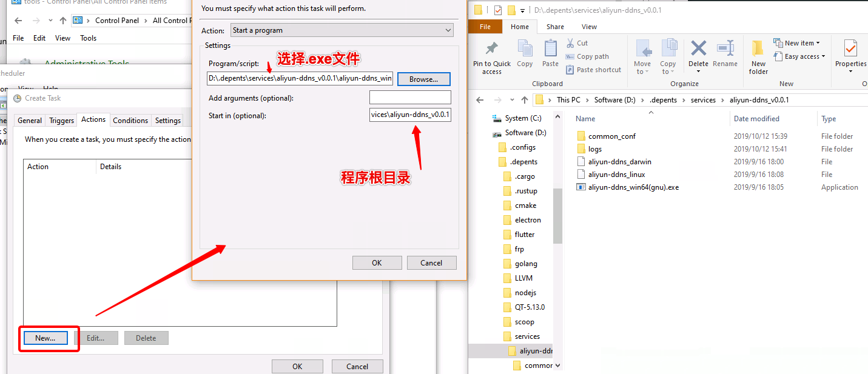The image size is (868, 374).
Task: Click the Add arguments input field
Action: pyautogui.click(x=410, y=98)
